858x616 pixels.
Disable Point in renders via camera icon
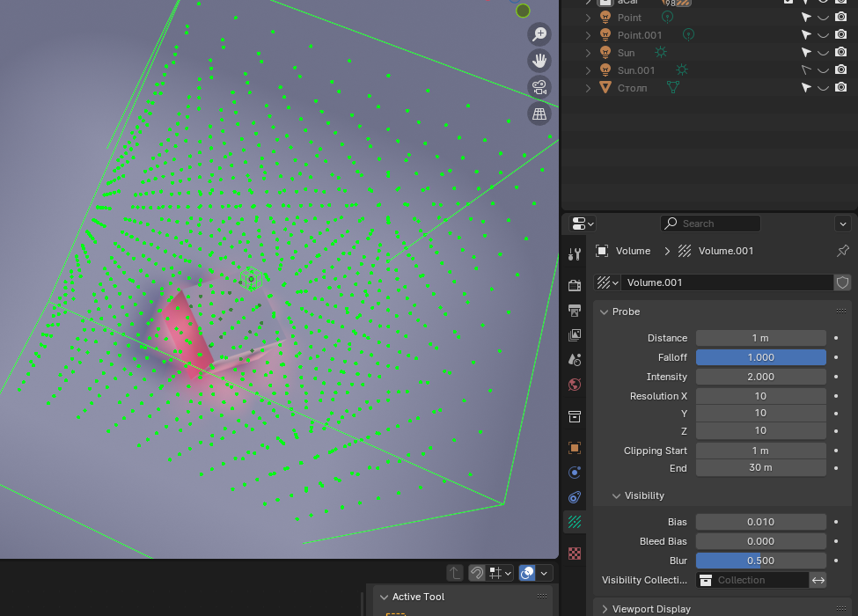pyautogui.click(x=841, y=18)
